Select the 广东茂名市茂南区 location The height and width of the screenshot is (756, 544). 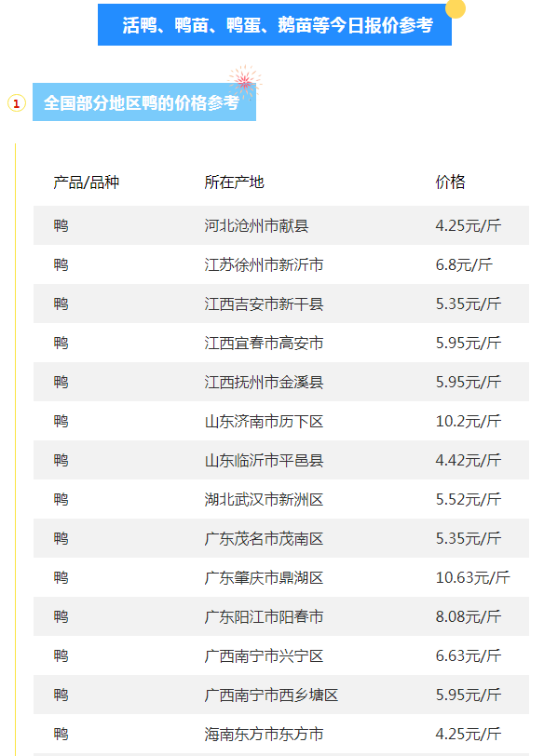click(x=264, y=538)
